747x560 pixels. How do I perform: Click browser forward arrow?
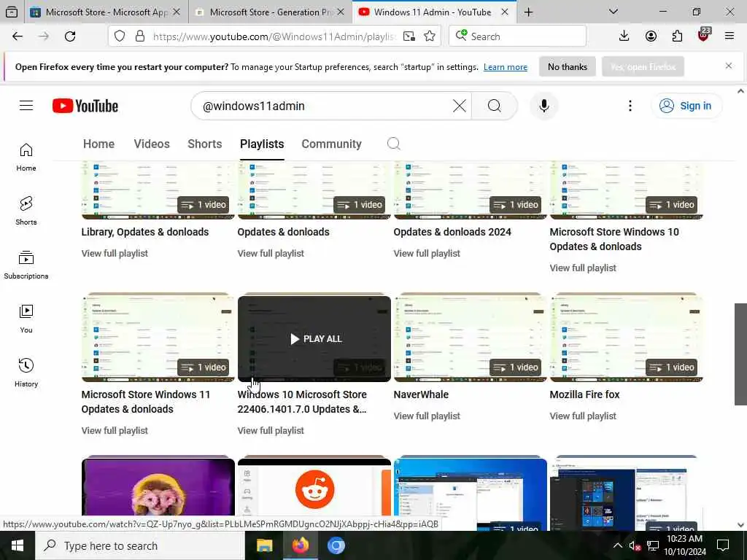pos(44,36)
